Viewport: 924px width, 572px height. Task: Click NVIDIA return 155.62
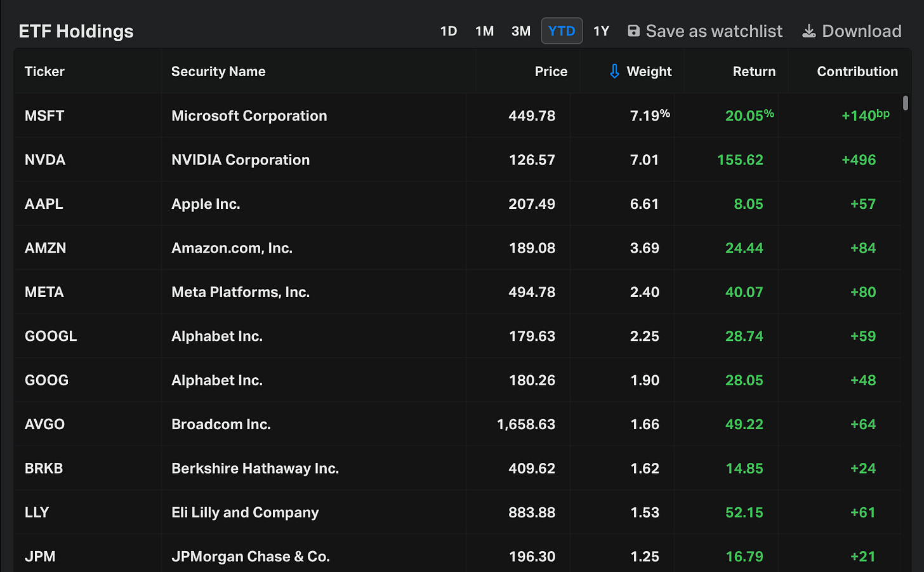point(740,160)
